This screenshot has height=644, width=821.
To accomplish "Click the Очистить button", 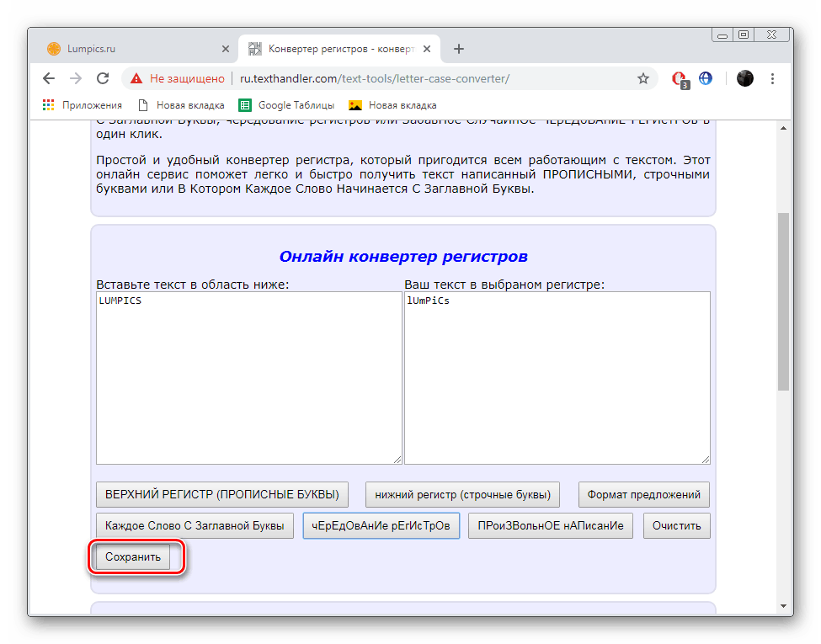I will (x=676, y=525).
